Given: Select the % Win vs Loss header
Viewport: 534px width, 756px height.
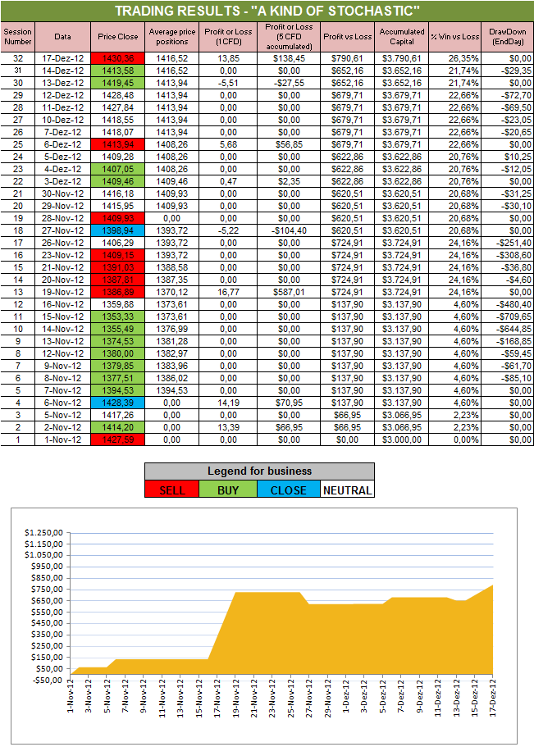Looking at the screenshot, I should [x=455, y=37].
